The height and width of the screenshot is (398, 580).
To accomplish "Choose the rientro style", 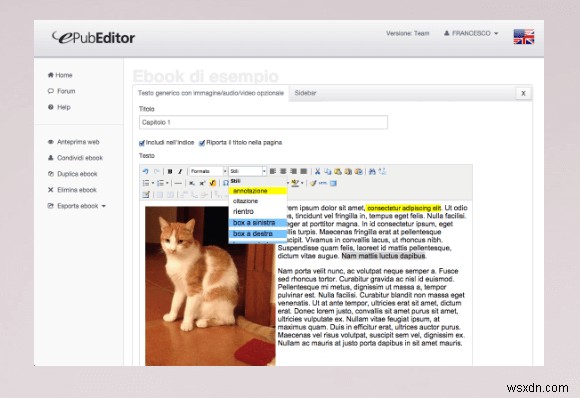I will [258, 212].
